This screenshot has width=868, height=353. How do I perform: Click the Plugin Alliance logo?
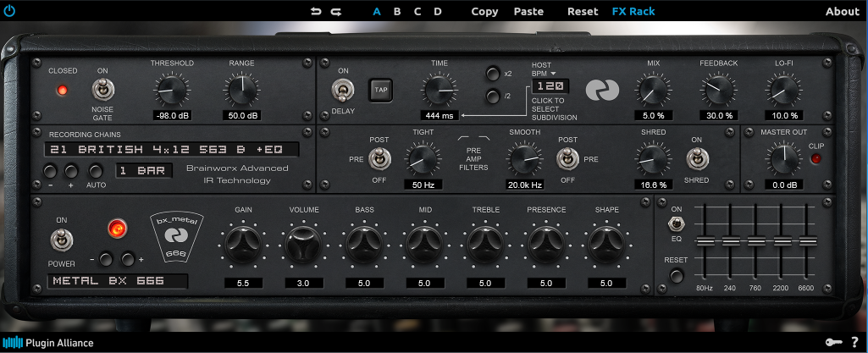click(48, 343)
